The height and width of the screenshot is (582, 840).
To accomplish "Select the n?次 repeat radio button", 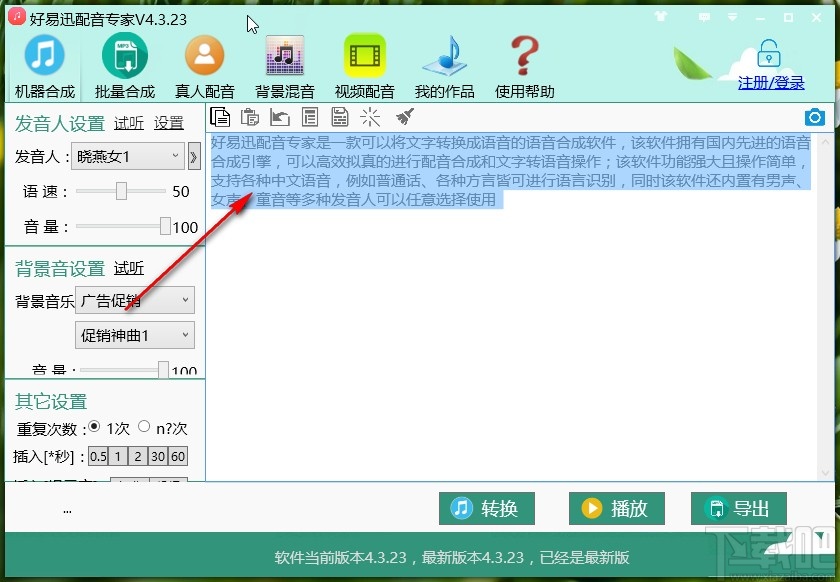I will tap(144, 427).
